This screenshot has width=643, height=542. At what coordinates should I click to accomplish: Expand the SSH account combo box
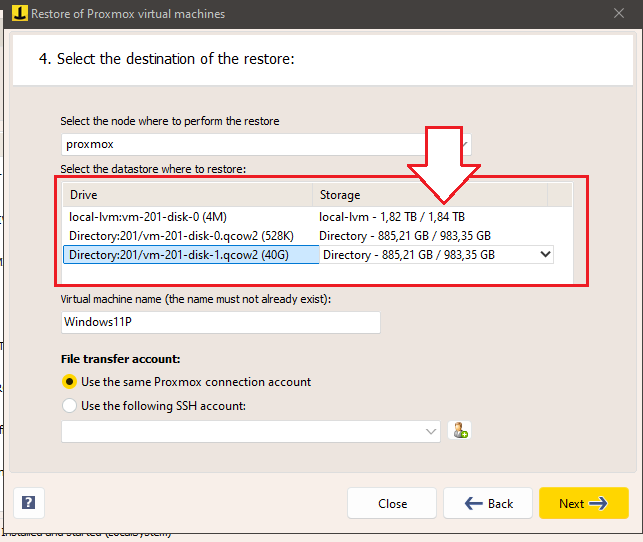tap(431, 431)
